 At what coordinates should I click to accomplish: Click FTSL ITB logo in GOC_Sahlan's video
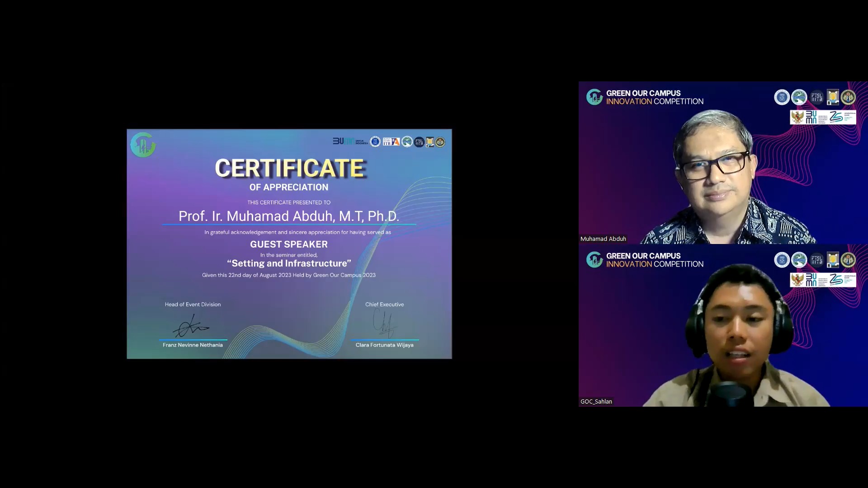point(816,260)
